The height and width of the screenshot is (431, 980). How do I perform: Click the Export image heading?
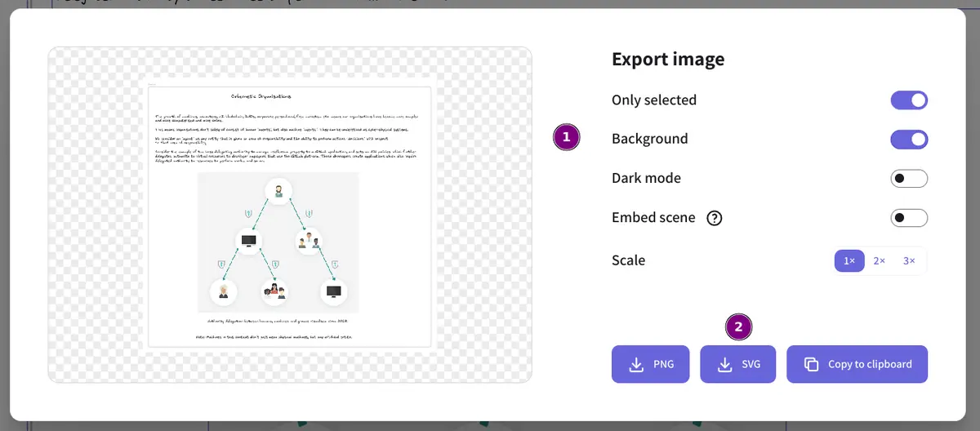(x=668, y=59)
